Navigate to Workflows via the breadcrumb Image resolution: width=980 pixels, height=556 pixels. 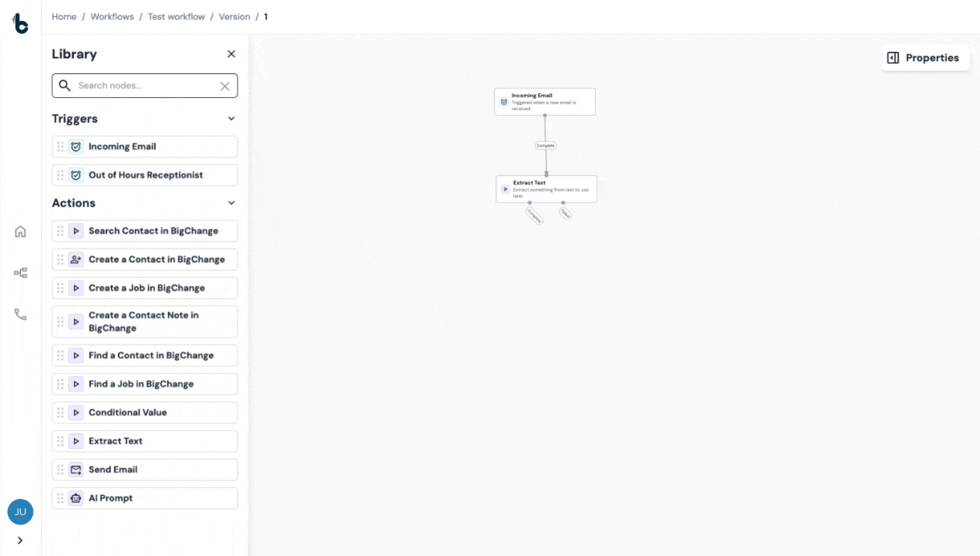coord(112,16)
